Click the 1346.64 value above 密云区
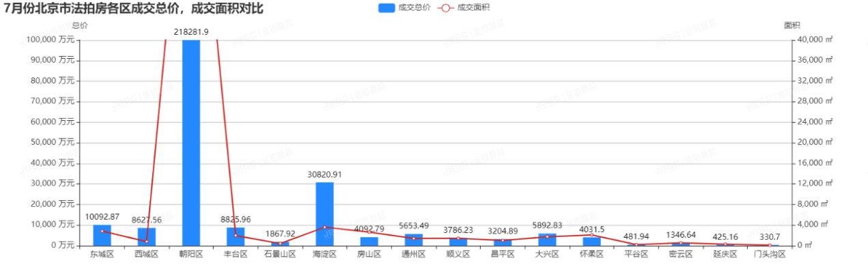Viewport: 868px width, 267px height. [681, 235]
